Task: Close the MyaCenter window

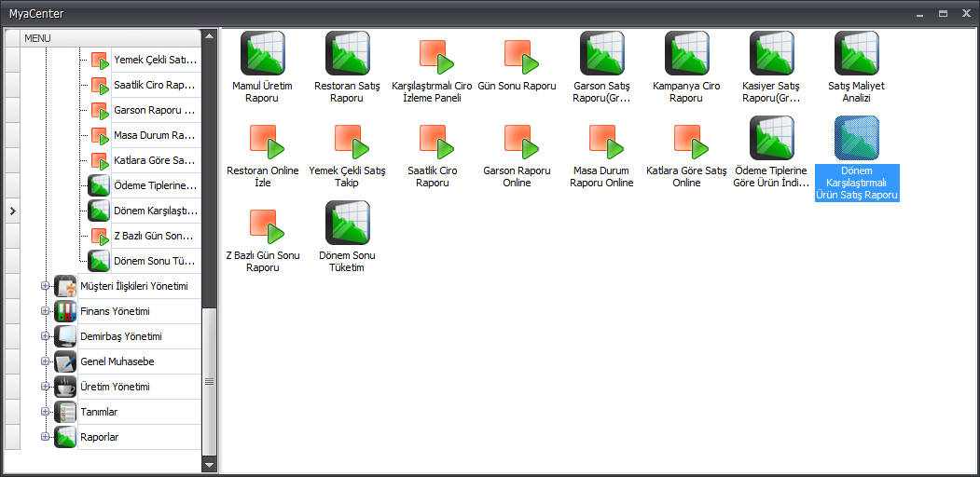Action: [968, 13]
